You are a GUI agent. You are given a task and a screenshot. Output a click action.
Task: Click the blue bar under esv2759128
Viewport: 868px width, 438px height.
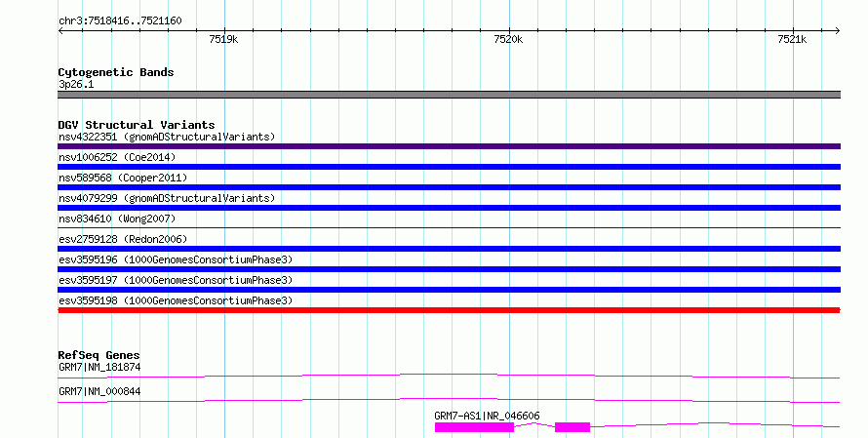pyautogui.click(x=449, y=249)
